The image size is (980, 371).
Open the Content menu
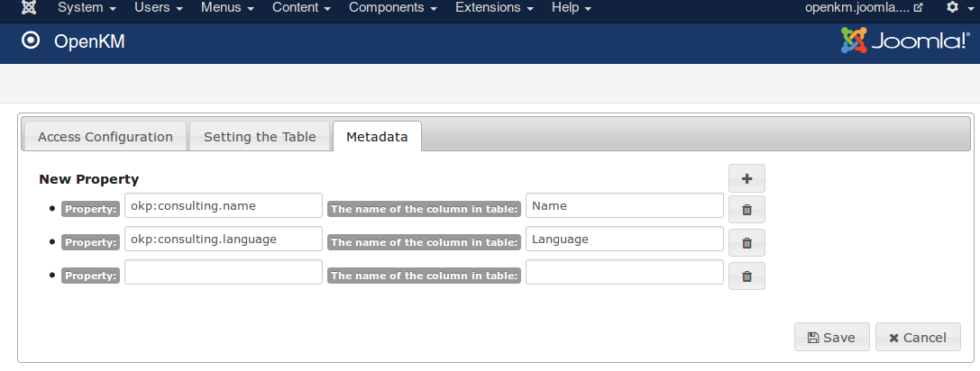pos(301,7)
